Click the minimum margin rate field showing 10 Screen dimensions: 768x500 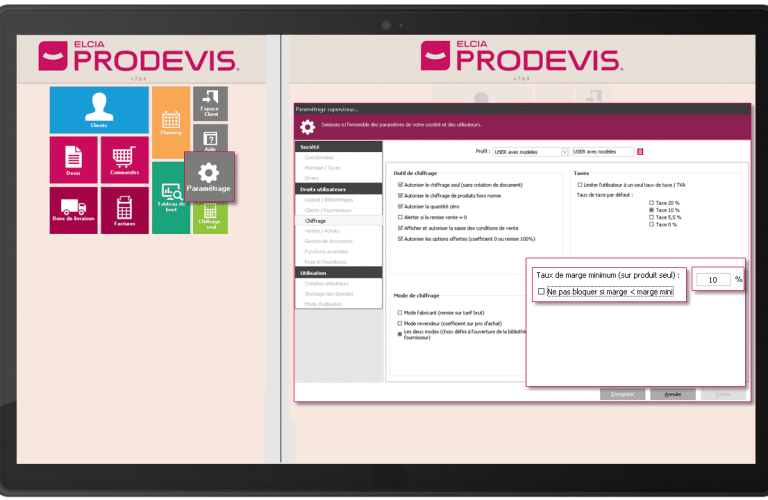coord(713,280)
